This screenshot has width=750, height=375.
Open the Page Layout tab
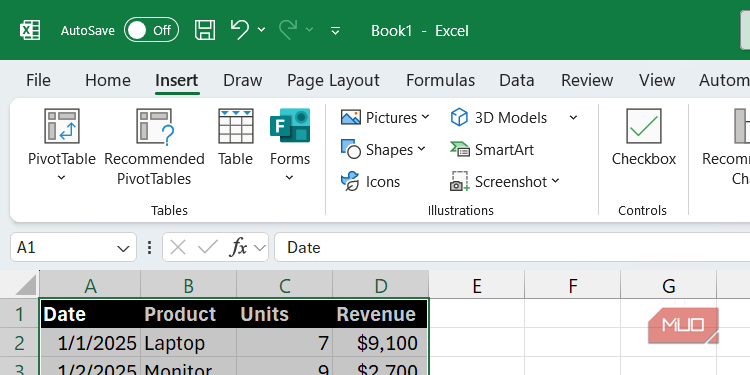(333, 80)
